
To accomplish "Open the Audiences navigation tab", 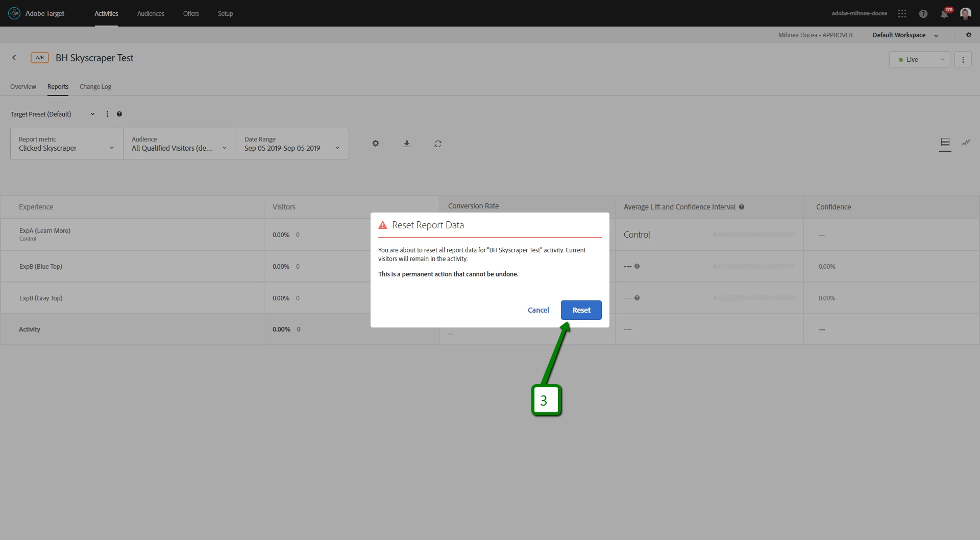I will pyautogui.click(x=151, y=13).
